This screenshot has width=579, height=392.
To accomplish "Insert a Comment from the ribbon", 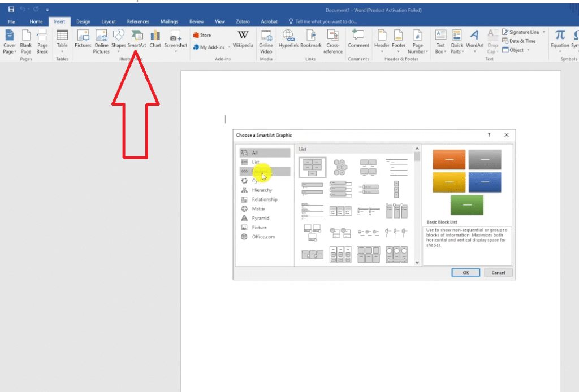I will 358,38.
